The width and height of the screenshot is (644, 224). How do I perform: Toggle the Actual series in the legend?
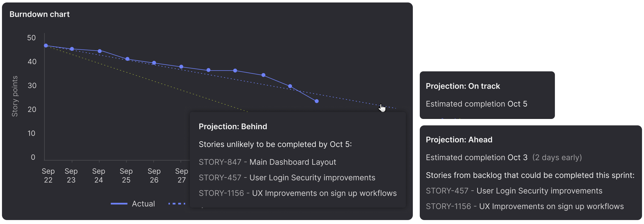[x=133, y=204]
